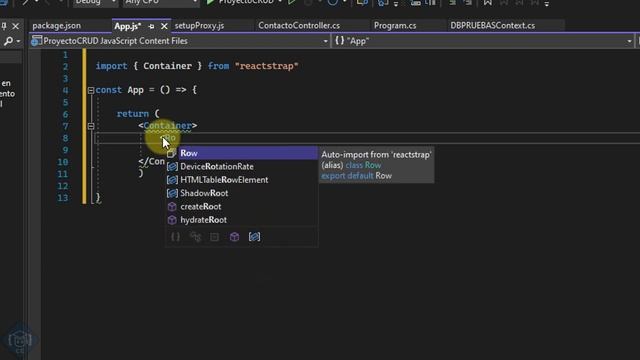Choose ShadowRoot completion suggestion
Screen dimensions: 640x360
pos(242,193)
